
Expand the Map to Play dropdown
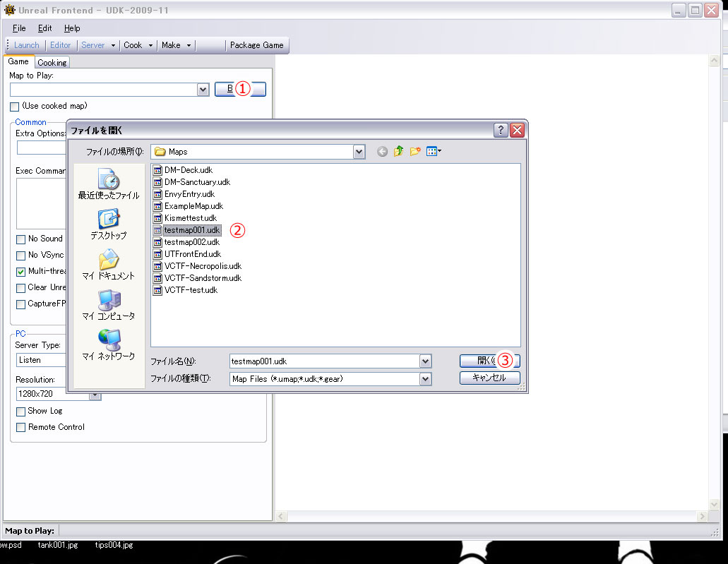[203, 90]
